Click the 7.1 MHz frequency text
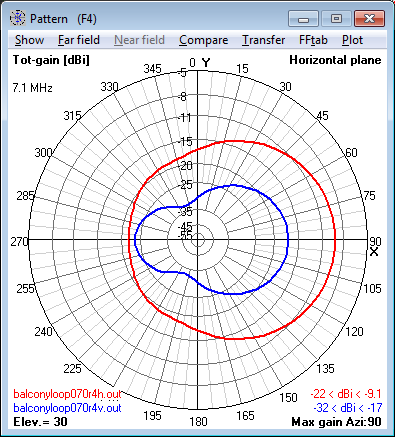This screenshot has width=395, height=437. click(x=33, y=88)
